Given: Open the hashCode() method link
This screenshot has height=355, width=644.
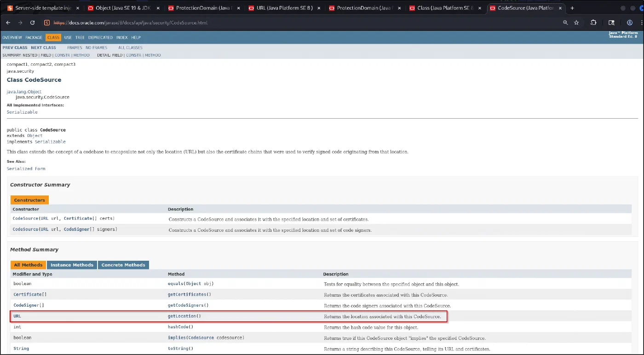Looking at the screenshot, I should click(178, 327).
